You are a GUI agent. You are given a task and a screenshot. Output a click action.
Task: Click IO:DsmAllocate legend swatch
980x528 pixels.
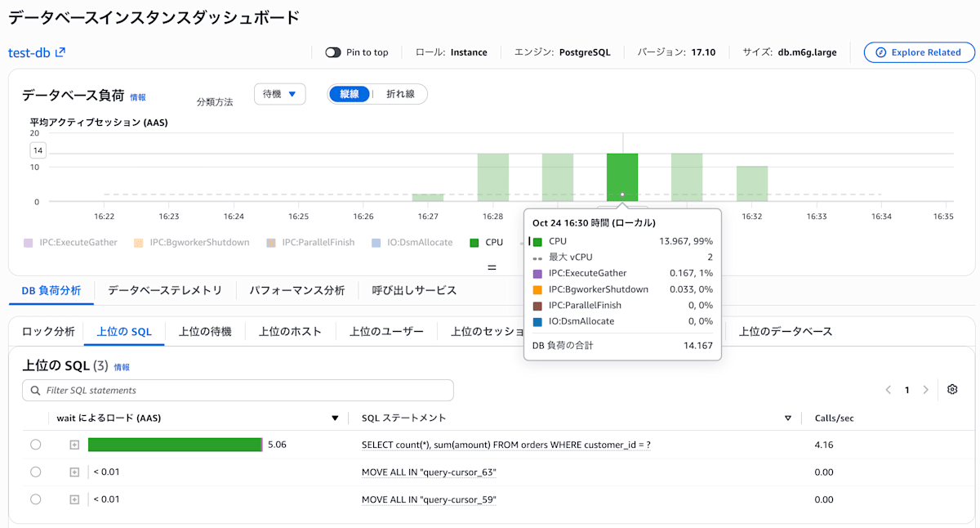click(x=376, y=243)
